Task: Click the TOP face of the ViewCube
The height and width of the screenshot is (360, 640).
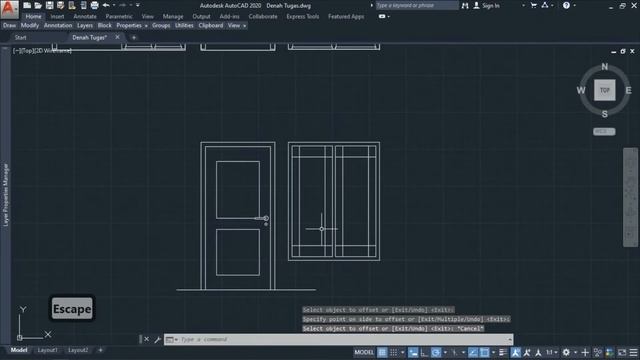Action: click(x=604, y=90)
